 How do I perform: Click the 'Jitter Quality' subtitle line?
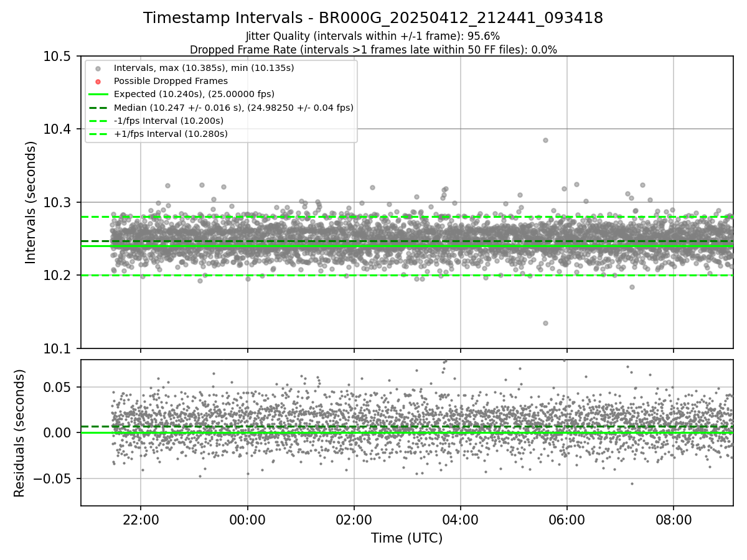[x=373, y=36]
